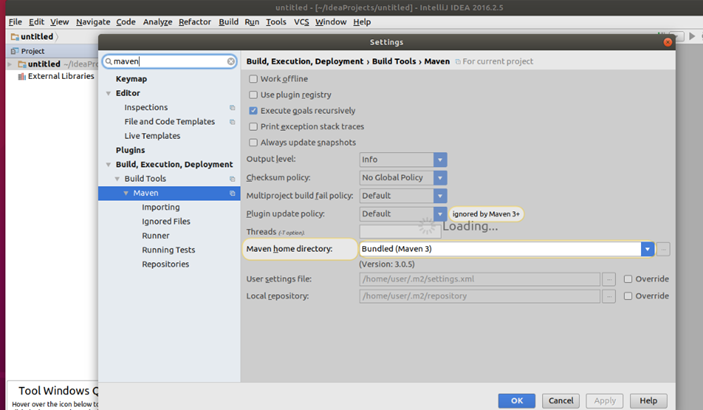Enable Print exception stack traces

click(253, 127)
